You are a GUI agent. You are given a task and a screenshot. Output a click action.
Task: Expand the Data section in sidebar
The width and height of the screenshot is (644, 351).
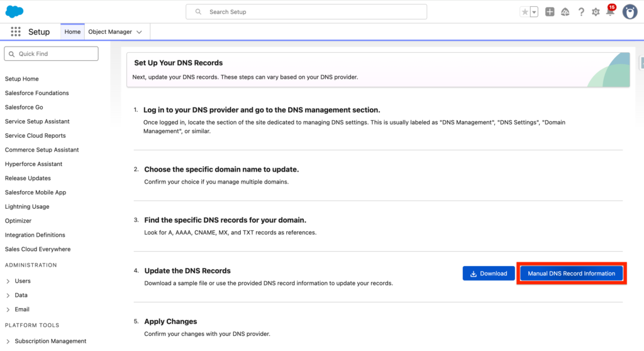point(8,295)
